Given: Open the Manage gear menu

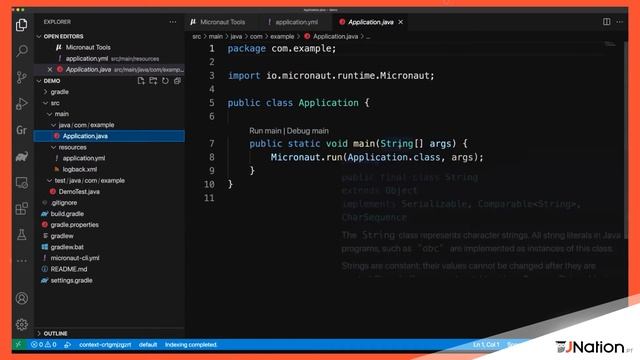Looking at the screenshot, I should pos(22,324).
